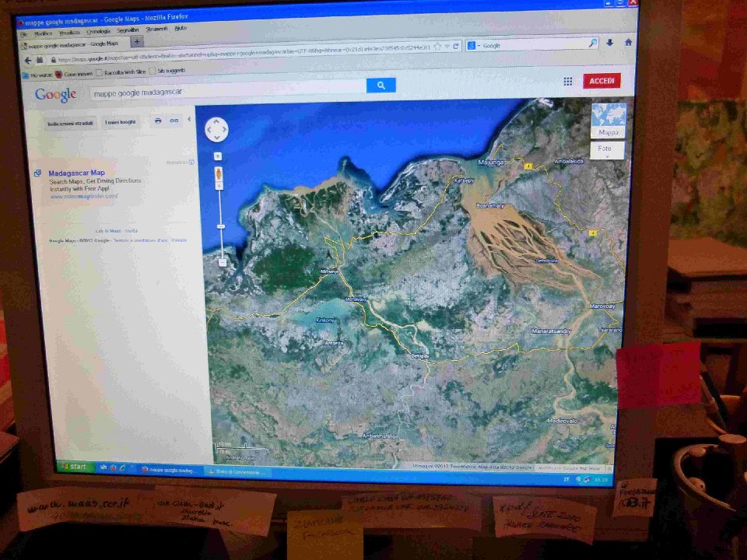The height and width of the screenshot is (560, 747).
Task: Click the red ACCEDI sign-in button
Action: (601, 81)
